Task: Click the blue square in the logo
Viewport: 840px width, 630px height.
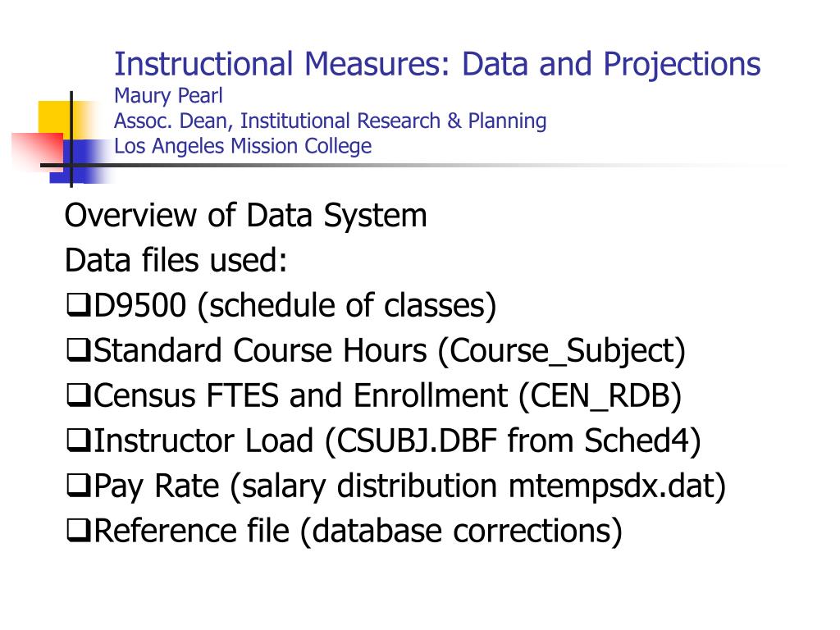Action: coord(81,162)
